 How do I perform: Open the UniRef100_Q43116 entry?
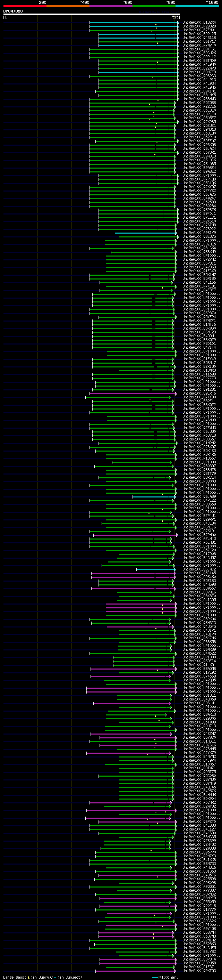pos(199,38)
